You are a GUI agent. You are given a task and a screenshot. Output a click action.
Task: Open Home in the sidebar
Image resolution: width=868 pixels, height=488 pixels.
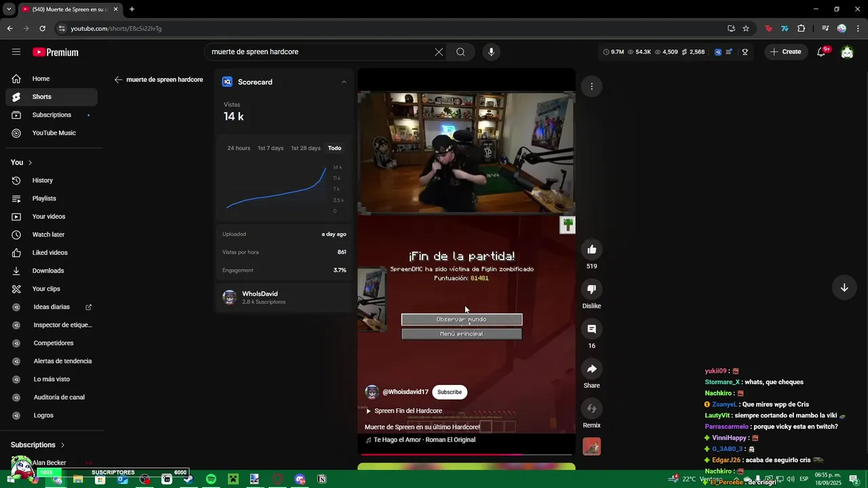52,79
